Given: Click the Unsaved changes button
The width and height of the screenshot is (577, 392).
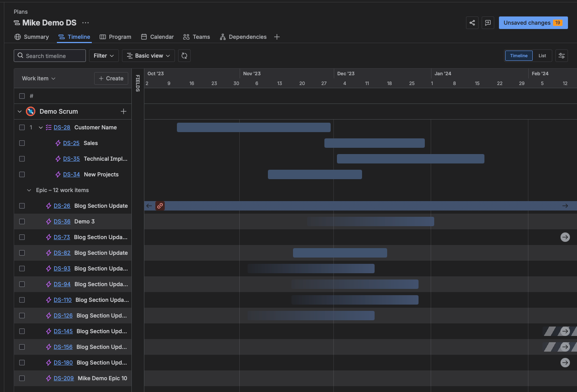Looking at the screenshot, I should [x=533, y=23].
